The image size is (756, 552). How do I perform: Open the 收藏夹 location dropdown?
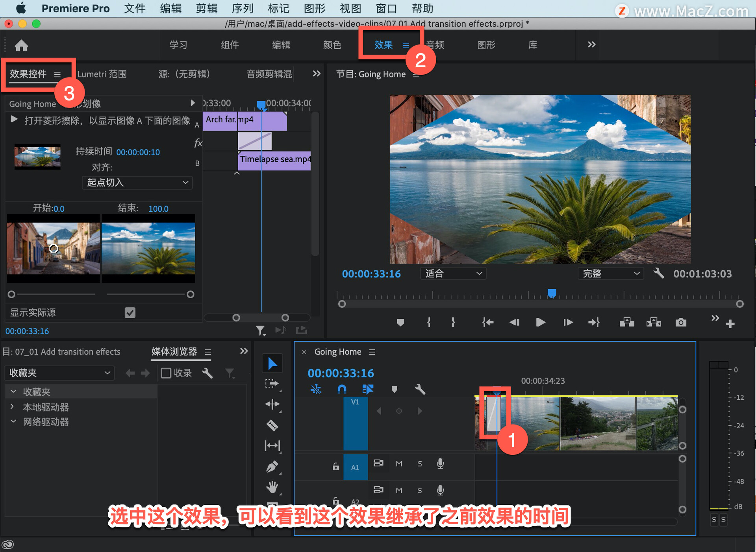[59, 373]
